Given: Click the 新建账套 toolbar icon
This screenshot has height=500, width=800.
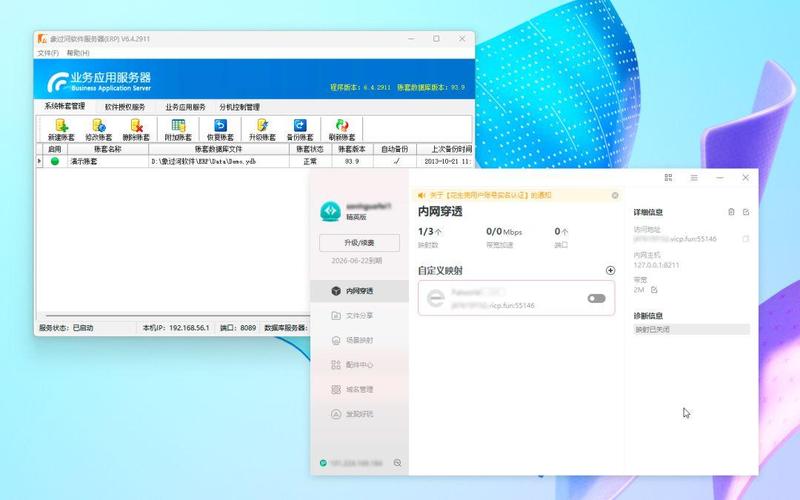Looking at the screenshot, I should (61, 130).
